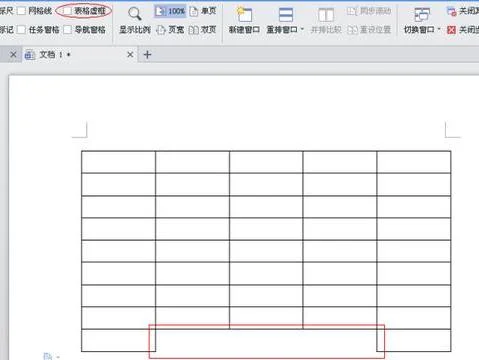This screenshot has height=360, width=479.
Task: Toggle the 网格线 gridlines checkbox
Action: (21, 11)
